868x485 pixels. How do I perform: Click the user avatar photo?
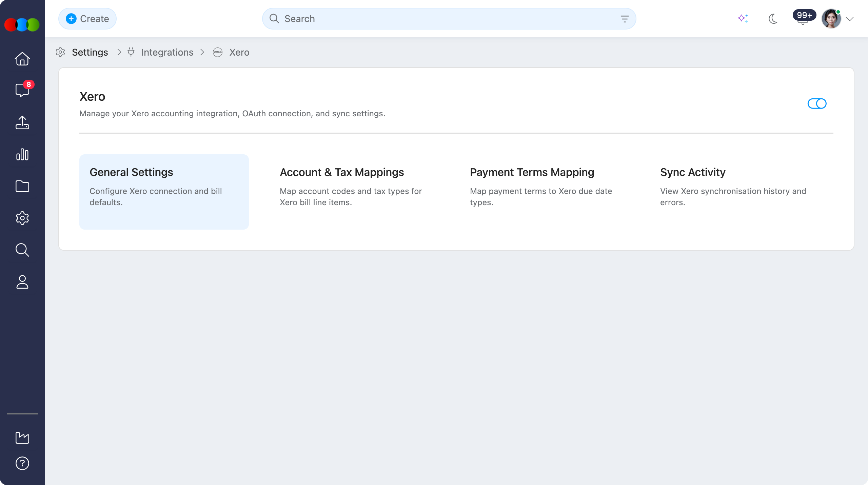pos(831,19)
